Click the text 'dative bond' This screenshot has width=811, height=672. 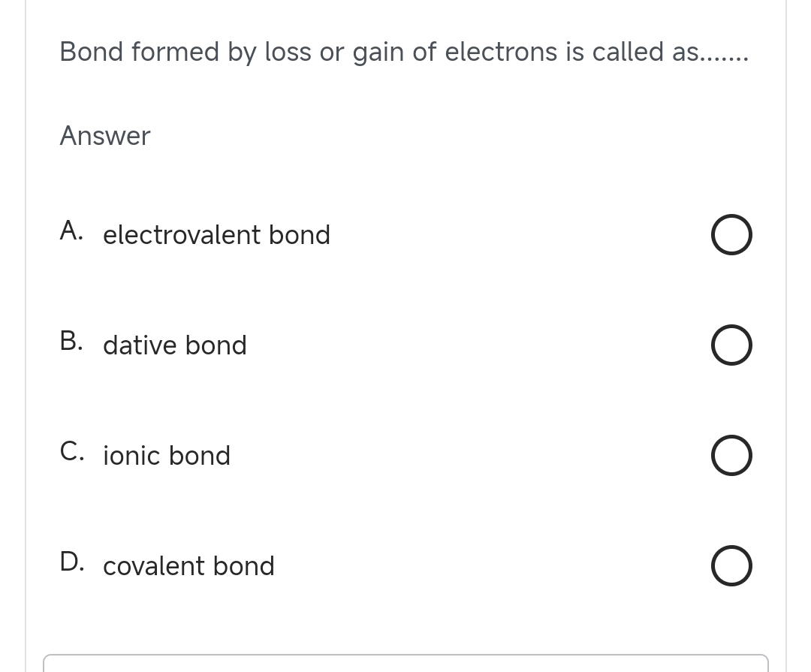(174, 345)
